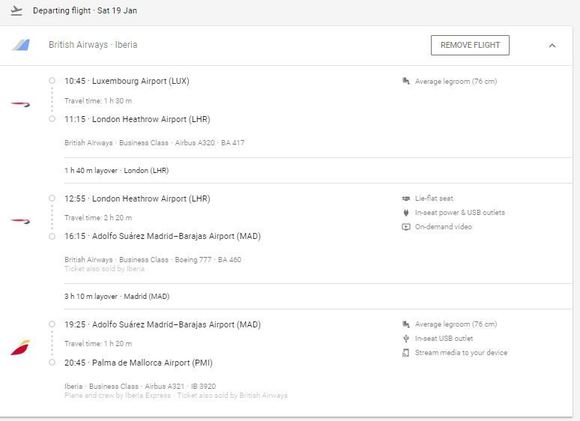Click the stream media to your device icon

406,353
